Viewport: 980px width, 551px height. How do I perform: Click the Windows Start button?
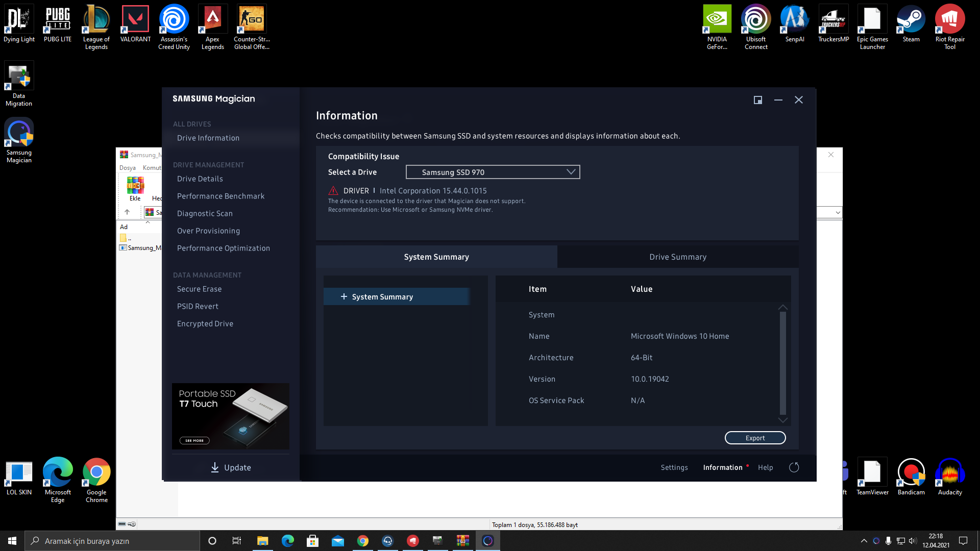coord(12,541)
